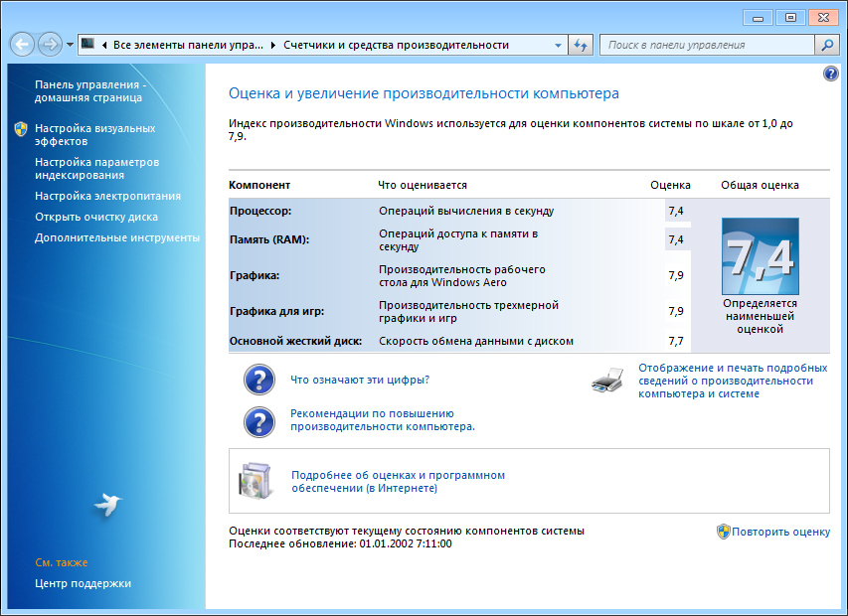848x616 pixels.
Task: Click the refresh button next to address bar
Action: 581,45
